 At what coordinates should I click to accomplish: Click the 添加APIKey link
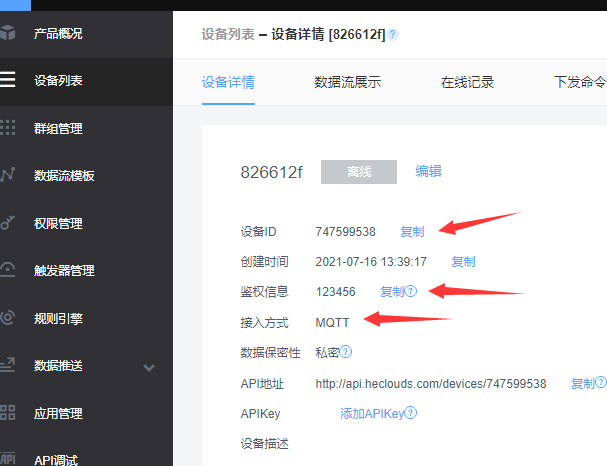click(372, 414)
